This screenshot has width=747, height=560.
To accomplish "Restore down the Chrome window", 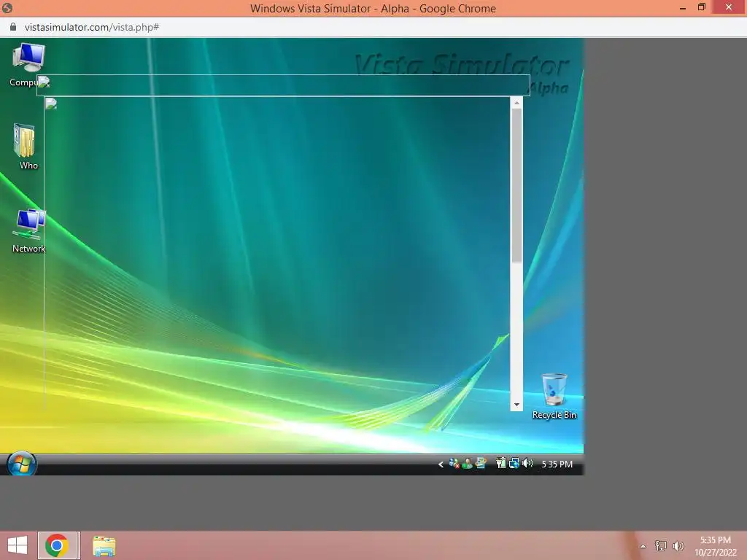I will [701, 7].
